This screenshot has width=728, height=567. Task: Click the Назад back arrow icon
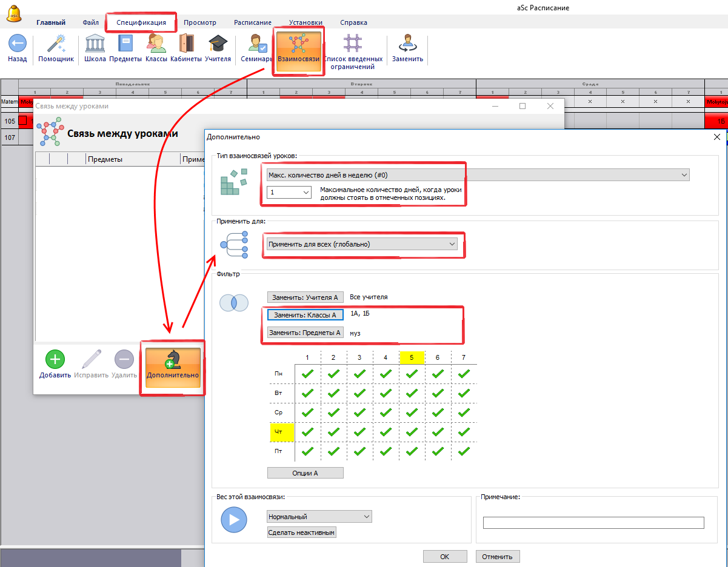(x=17, y=44)
